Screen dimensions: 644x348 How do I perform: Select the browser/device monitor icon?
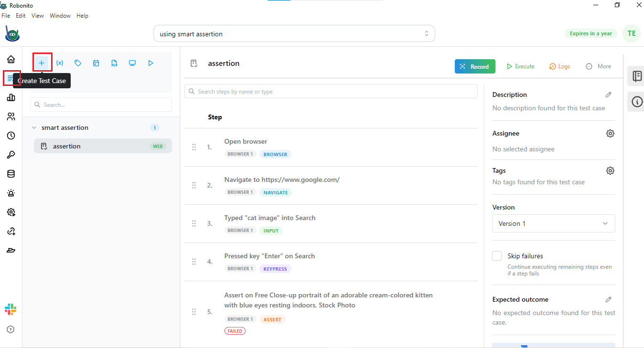point(132,63)
